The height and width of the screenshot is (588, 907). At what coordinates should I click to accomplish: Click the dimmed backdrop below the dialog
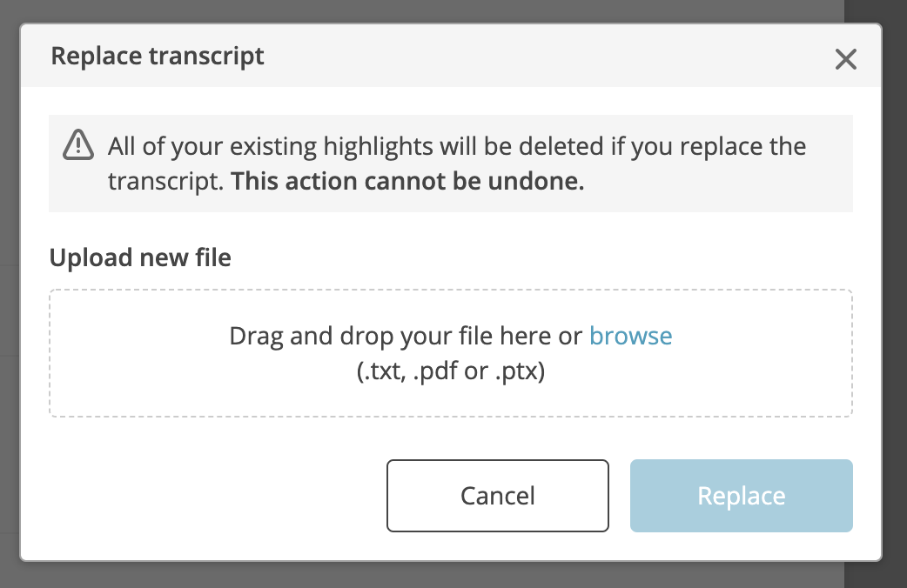pyautogui.click(x=451, y=575)
